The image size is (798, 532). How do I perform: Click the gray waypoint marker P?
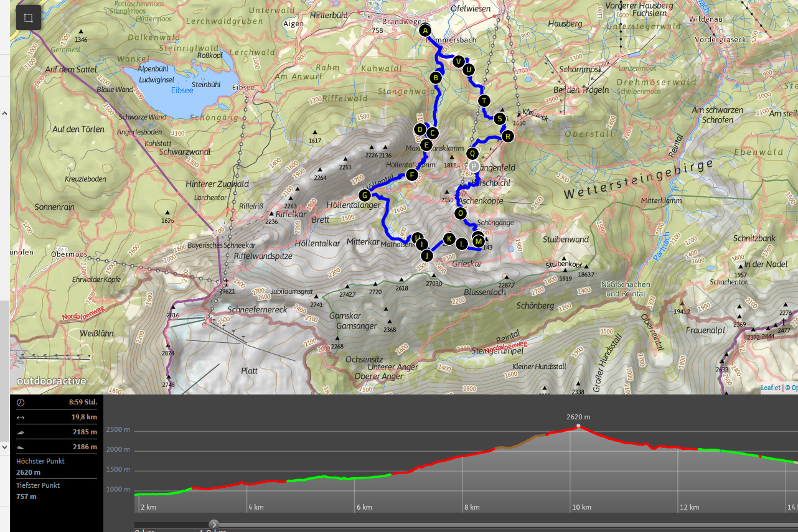474,166
